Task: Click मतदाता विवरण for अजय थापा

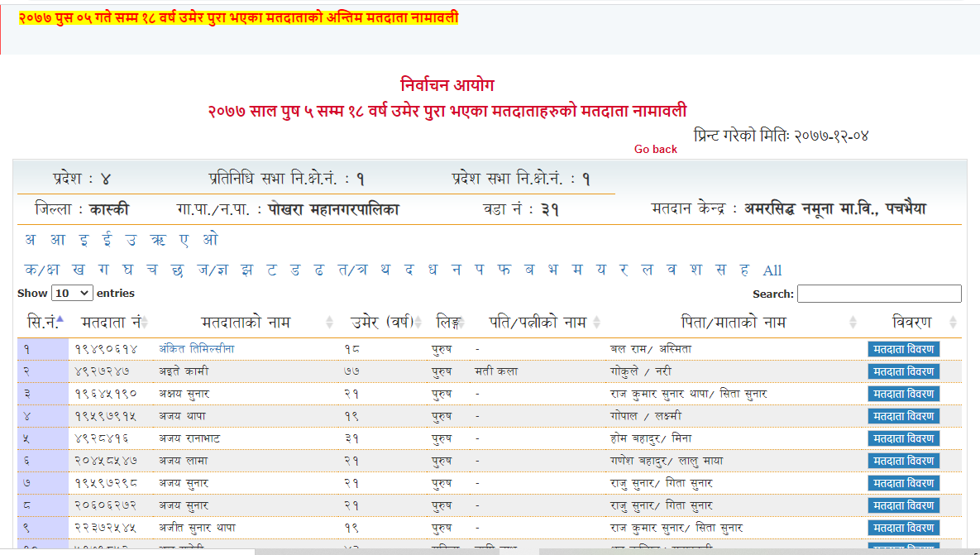Action: pos(903,416)
